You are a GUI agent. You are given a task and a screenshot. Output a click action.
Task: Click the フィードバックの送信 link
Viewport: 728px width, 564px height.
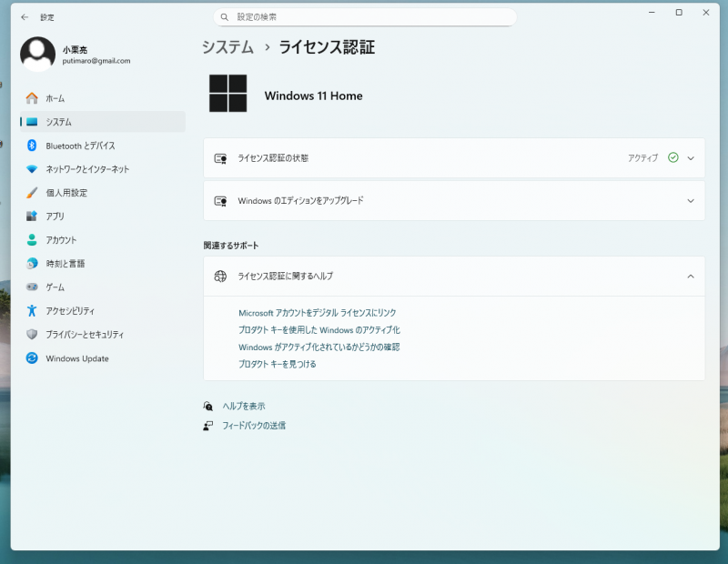coord(254,426)
